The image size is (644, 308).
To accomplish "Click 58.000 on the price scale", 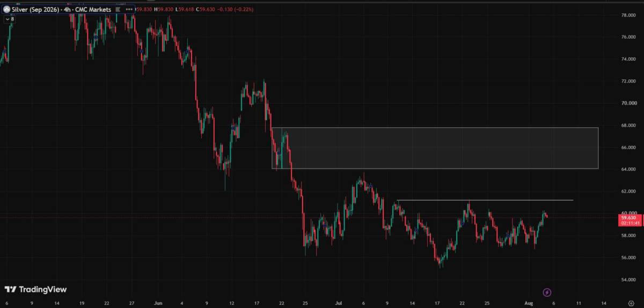I will coord(628,236).
